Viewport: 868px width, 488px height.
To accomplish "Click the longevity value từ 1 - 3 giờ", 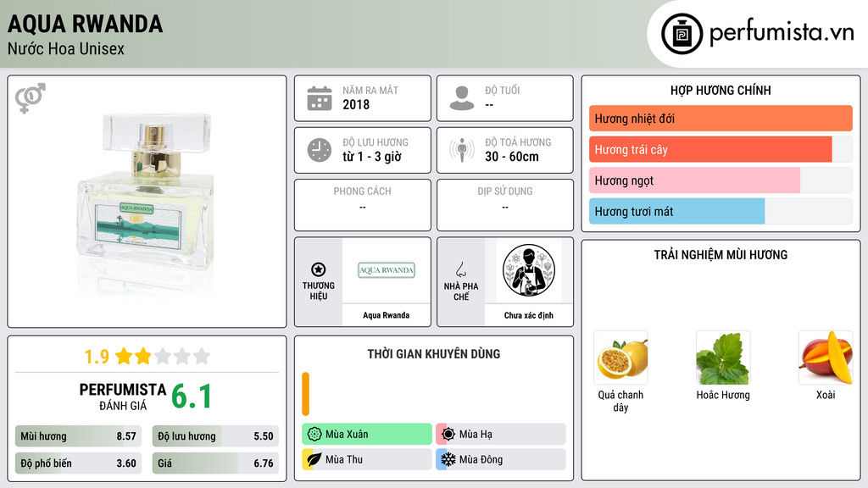I will coord(372,157).
